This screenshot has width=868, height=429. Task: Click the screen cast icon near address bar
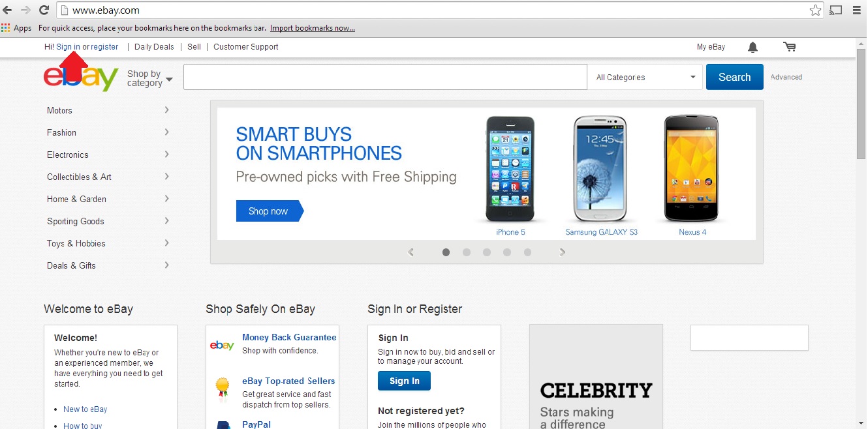[836, 10]
